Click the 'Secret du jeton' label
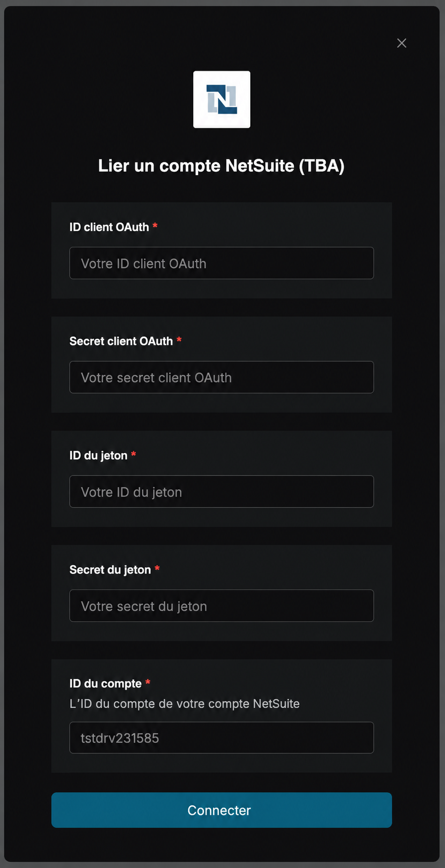445x868 pixels. click(110, 570)
